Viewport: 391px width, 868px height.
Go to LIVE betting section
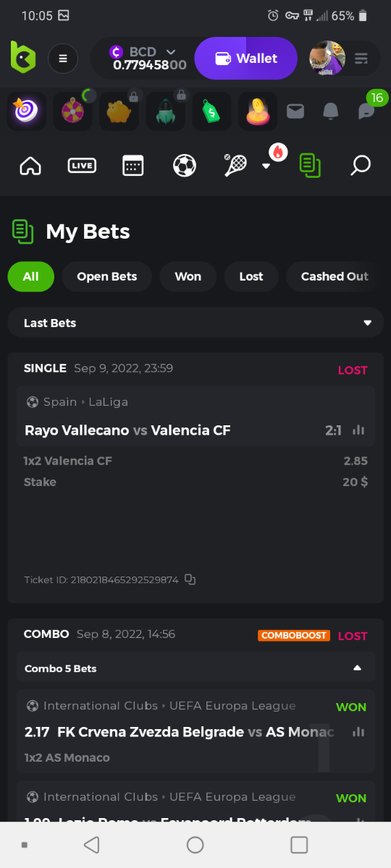coord(82,166)
